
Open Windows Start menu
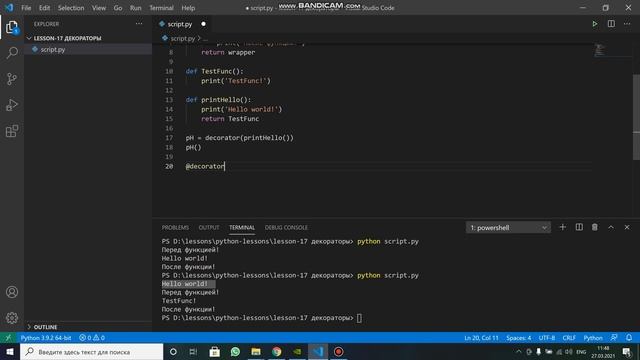coord(10,351)
